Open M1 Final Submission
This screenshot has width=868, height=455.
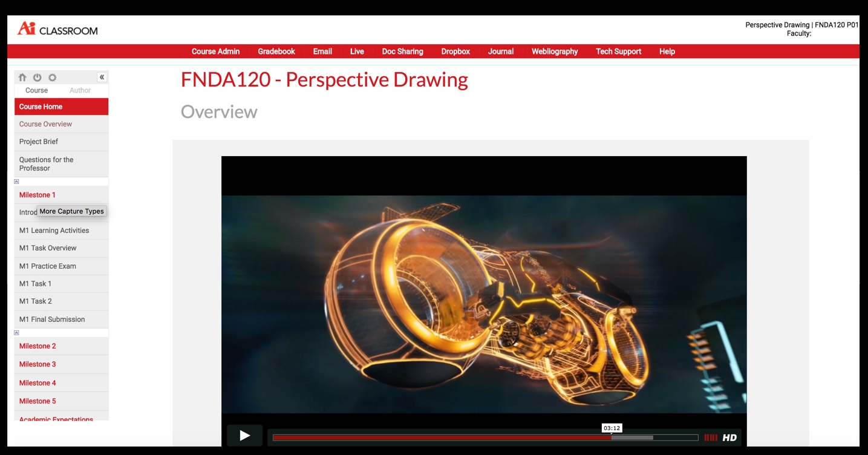61,319
